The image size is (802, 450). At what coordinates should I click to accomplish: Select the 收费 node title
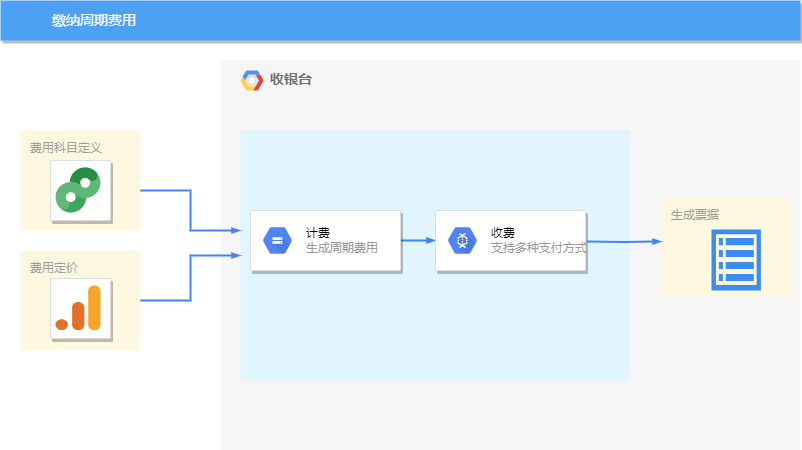(503, 233)
